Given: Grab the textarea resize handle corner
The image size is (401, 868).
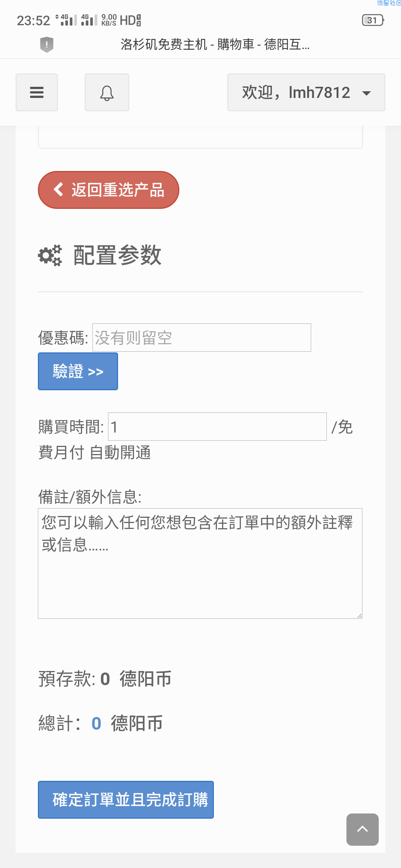Looking at the screenshot, I should click(x=359, y=615).
